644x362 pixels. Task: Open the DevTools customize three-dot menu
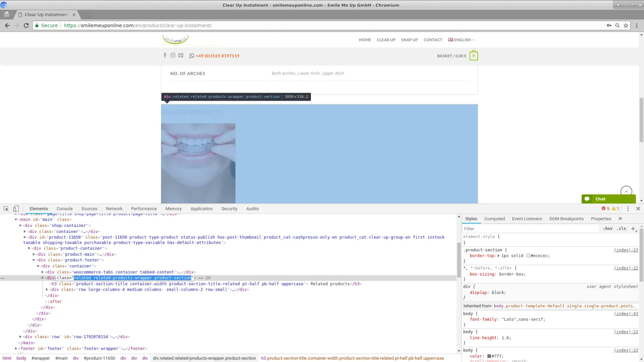(628, 209)
